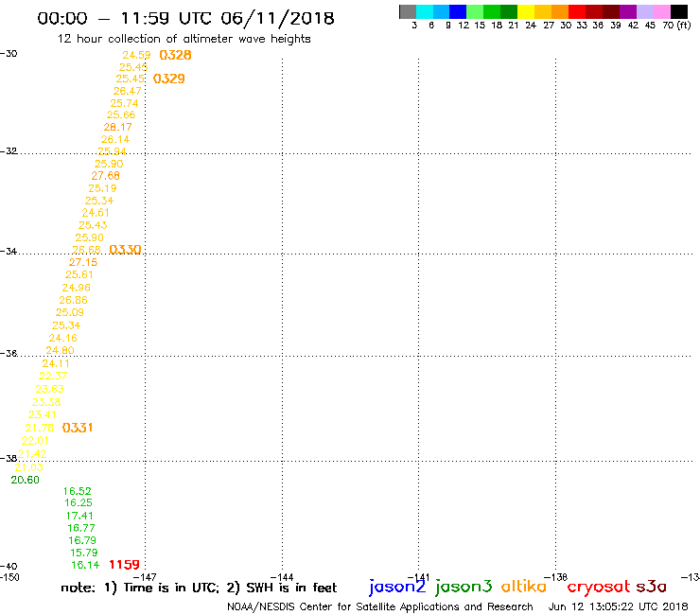
Task: Select the wave height value 25.19
Action: point(102,188)
